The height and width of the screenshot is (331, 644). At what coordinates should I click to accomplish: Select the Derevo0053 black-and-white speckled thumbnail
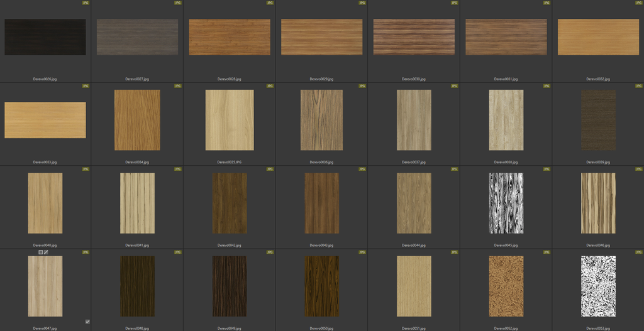tap(598, 286)
